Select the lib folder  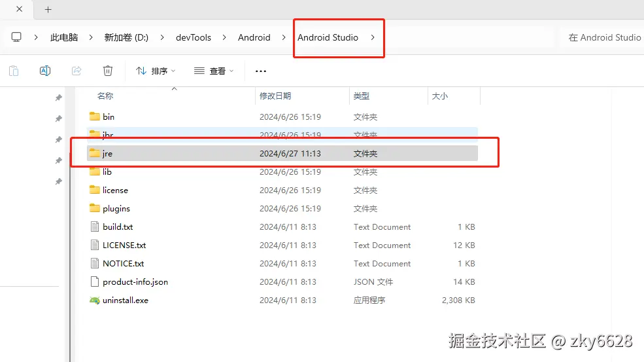pyautogui.click(x=282, y=172)
